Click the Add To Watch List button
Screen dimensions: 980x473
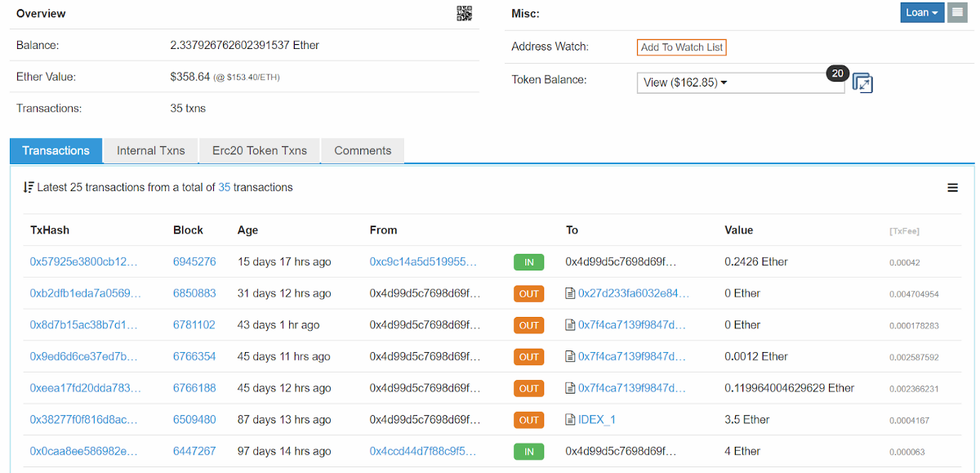682,47
